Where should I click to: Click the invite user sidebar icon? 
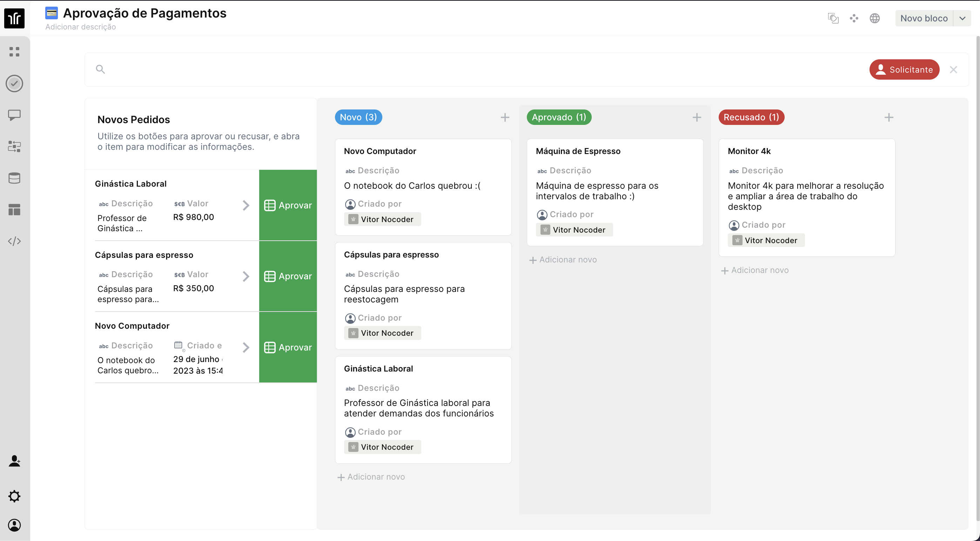point(14,461)
